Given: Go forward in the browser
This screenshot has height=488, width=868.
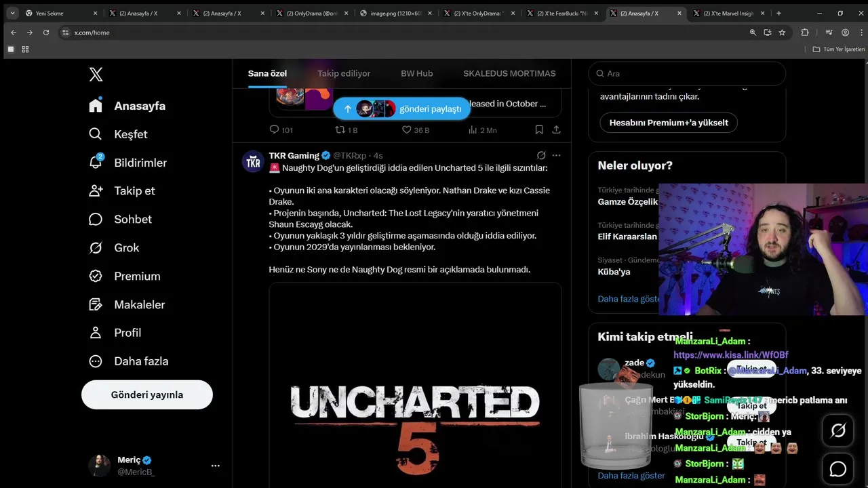Looking at the screenshot, I should [30, 33].
